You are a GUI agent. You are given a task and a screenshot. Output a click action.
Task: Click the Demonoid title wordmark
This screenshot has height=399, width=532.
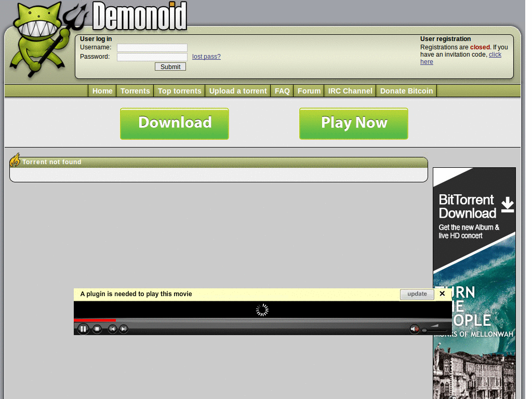(x=140, y=16)
